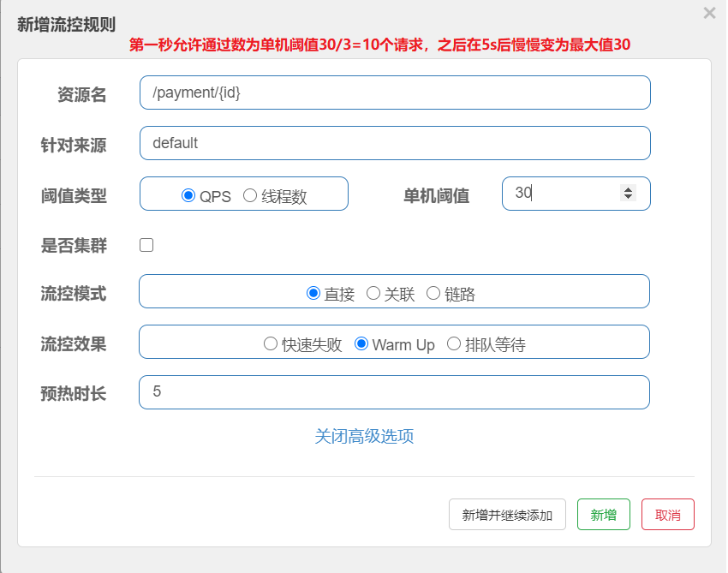This screenshot has height=573, width=728.
Task: Switch flow control mode to 关联
Action: coord(373,293)
